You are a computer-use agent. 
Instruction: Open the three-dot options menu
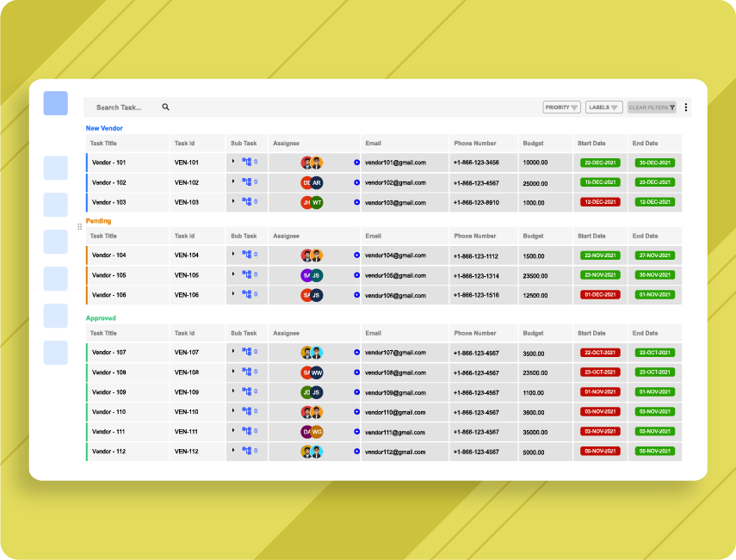(x=685, y=107)
